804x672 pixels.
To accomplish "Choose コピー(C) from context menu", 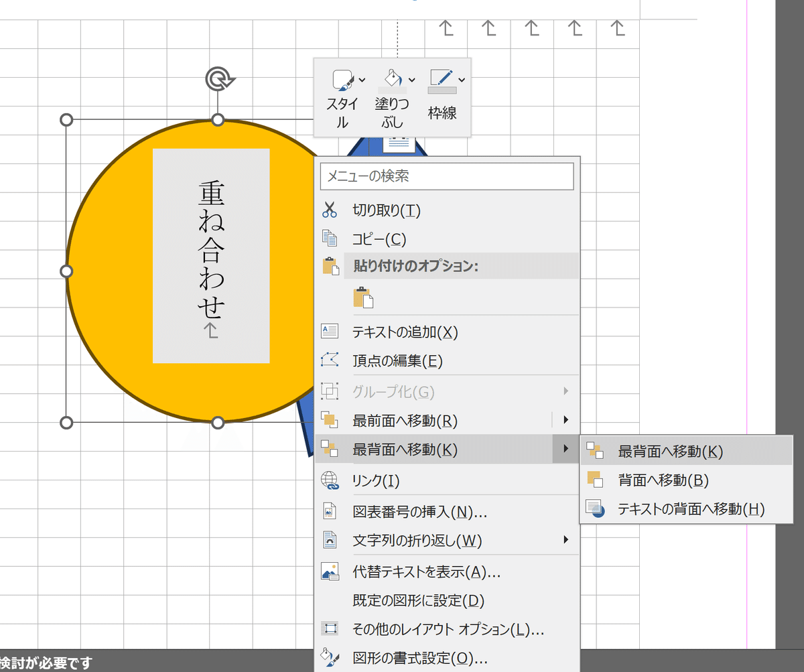I will 447,239.
